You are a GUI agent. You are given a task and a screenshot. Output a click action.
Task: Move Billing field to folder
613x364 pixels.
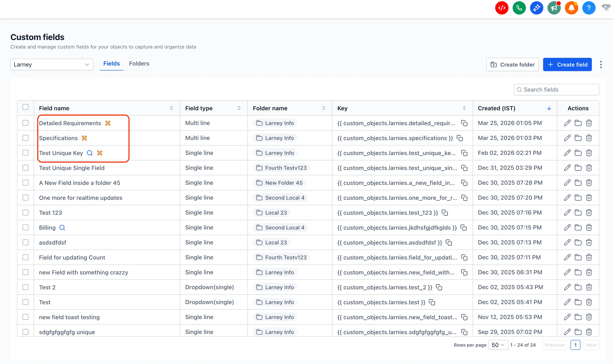point(578,228)
